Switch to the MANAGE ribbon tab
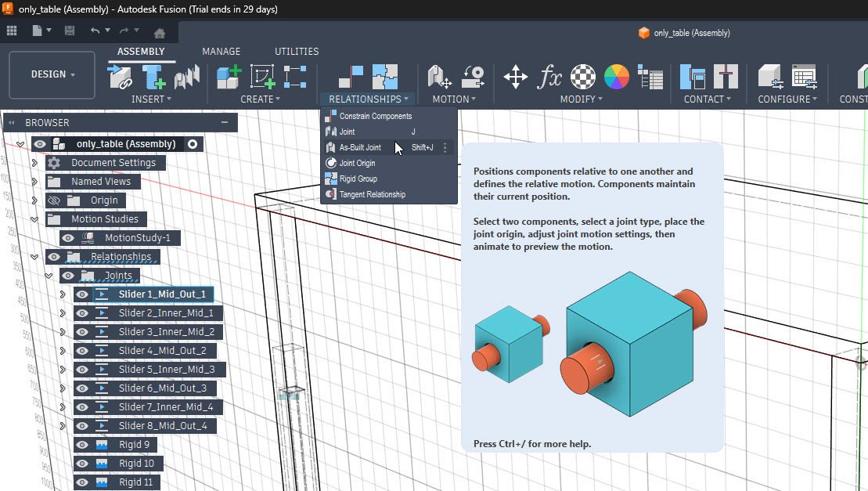868x491 pixels. [221, 51]
